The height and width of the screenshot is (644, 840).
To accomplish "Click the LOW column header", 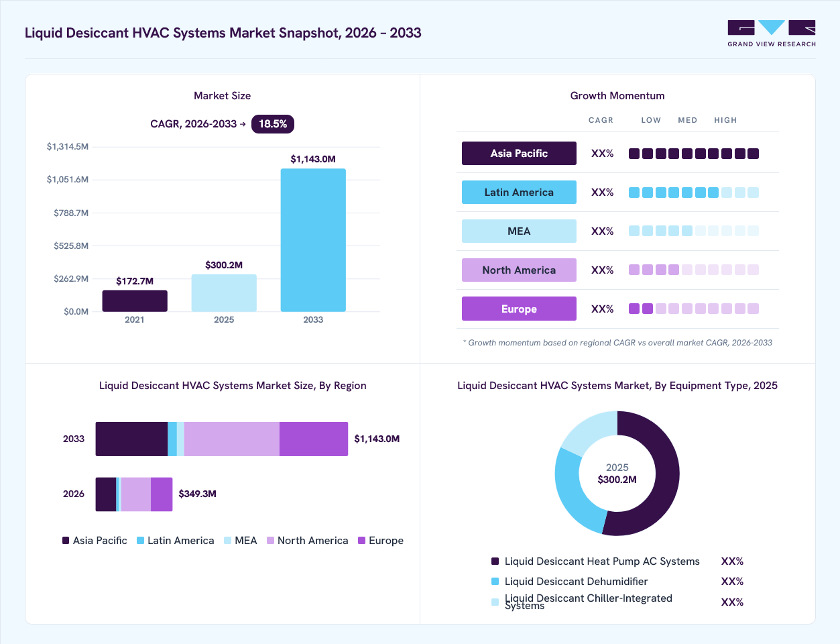I will click(x=651, y=120).
